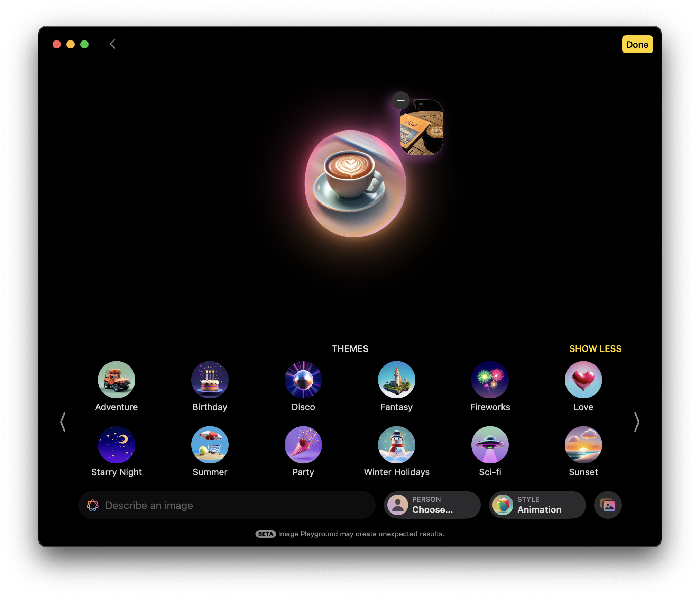Browse previous themes with the left arrow
This screenshot has height=598, width=700.
coord(63,422)
